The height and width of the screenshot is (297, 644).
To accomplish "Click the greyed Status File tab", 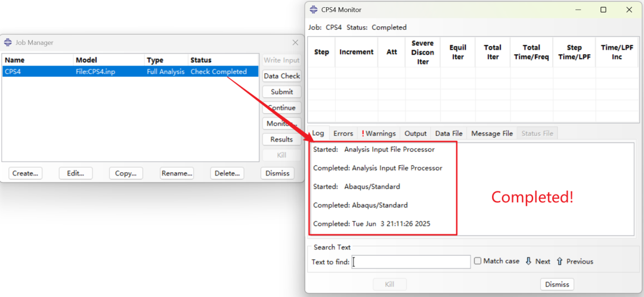I will point(537,134).
